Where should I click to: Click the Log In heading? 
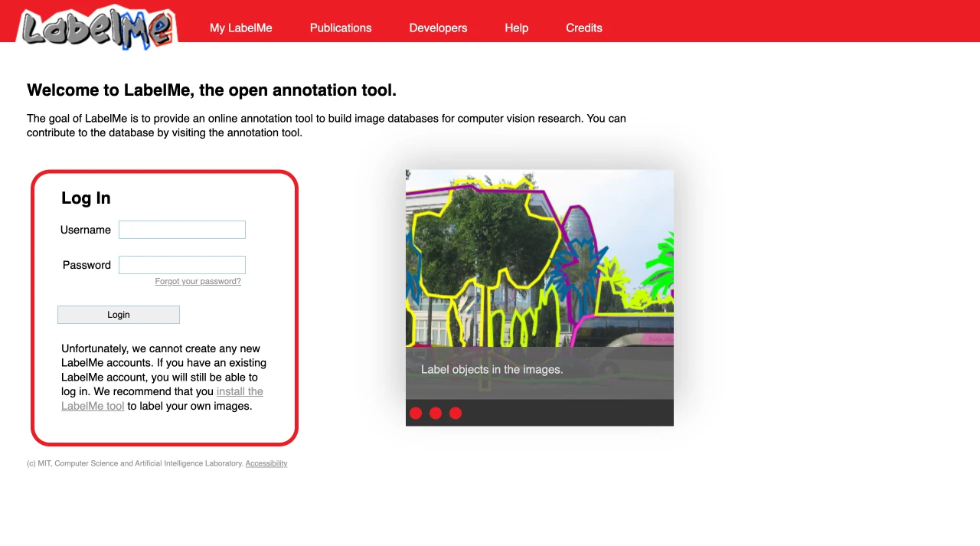pyautogui.click(x=86, y=198)
